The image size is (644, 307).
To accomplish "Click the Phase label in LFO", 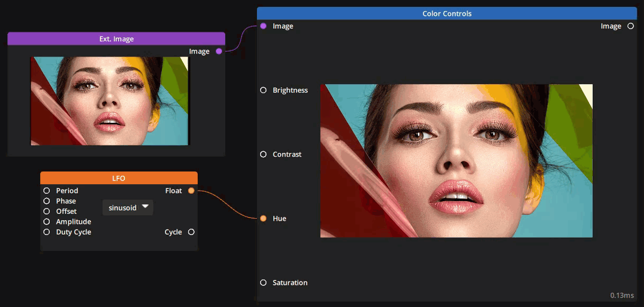I will (x=66, y=201).
